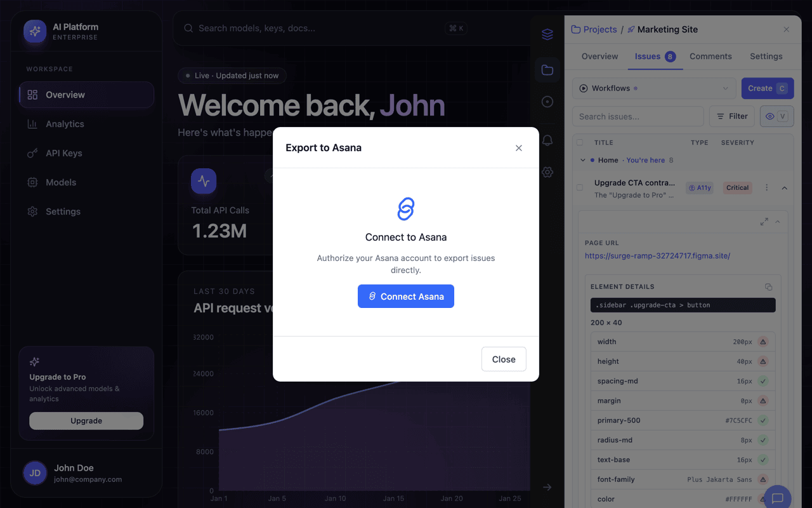Click the Projects breadcrumb link

pyautogui.click(x=594, y=29)
